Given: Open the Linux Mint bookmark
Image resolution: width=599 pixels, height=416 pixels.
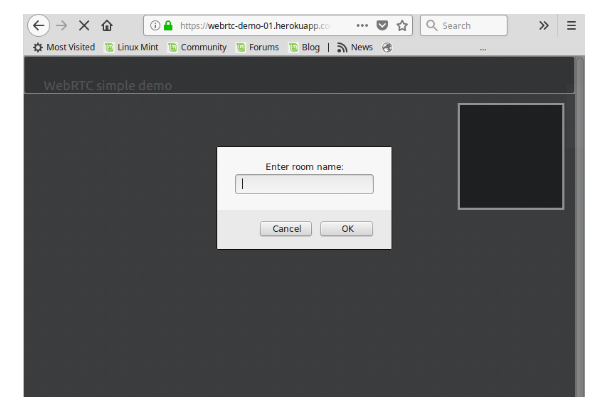Looking at the screenshot, I should click(x=132, y=47).
